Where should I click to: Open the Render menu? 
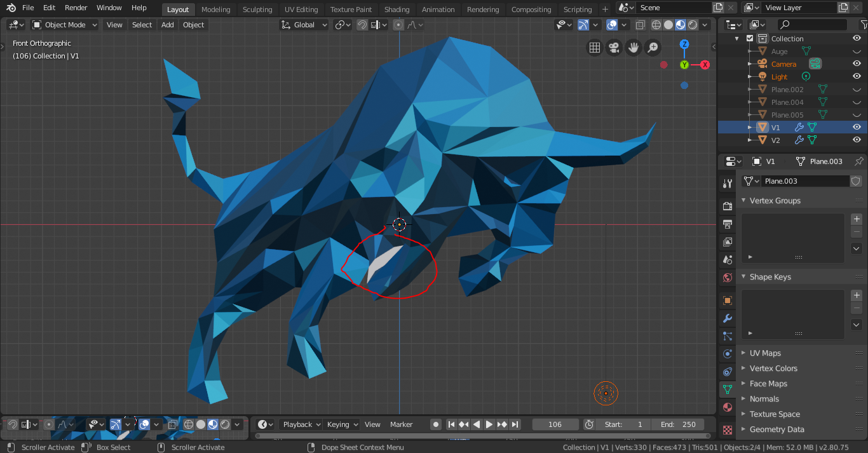click(76, 8)
